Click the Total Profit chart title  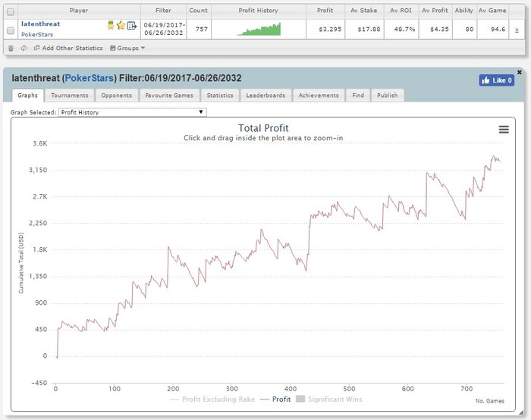[263, 128]
